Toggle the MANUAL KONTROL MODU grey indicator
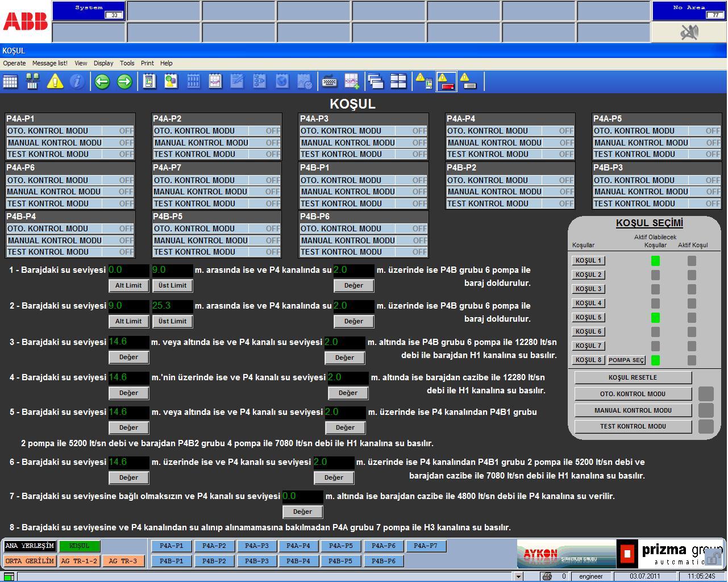This screenshot has width=728, height=582. click(x=706, y=410)
